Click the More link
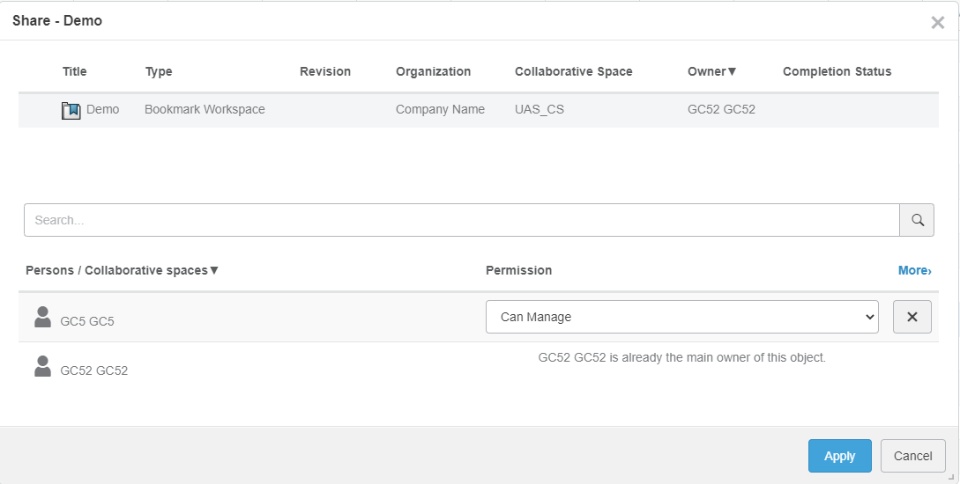The image size is (960, 484). coord(914,271)
